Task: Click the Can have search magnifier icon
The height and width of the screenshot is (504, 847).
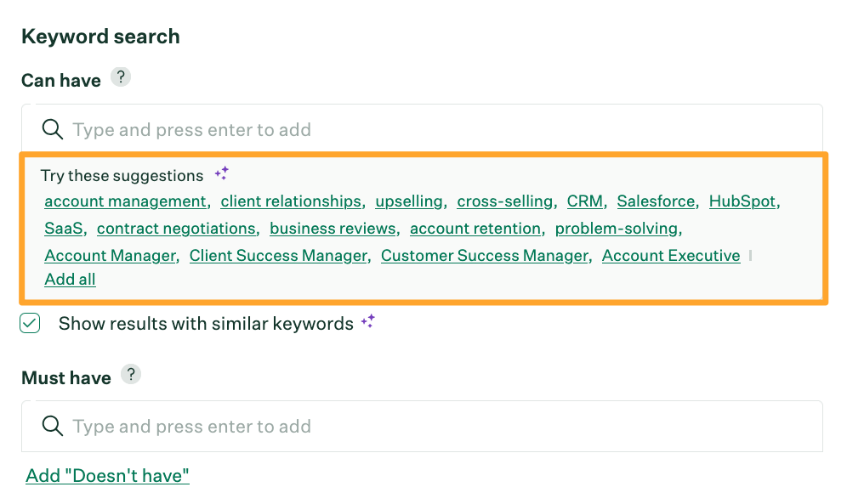Action: point(53,129)
